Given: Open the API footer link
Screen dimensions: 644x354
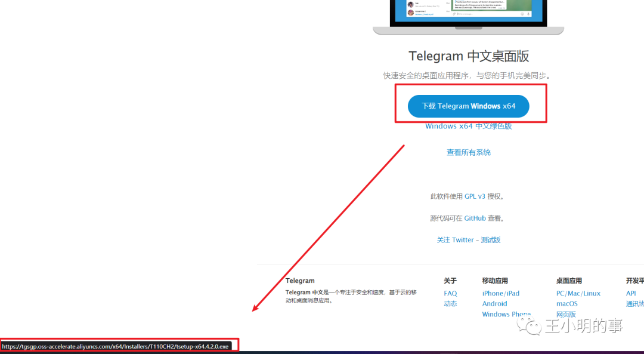Looking at the screenshot, I should [631, 294].
